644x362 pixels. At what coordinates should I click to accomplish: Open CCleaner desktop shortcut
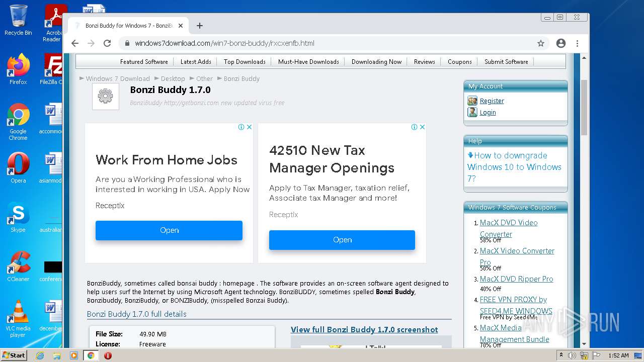[x=18, y=266]
